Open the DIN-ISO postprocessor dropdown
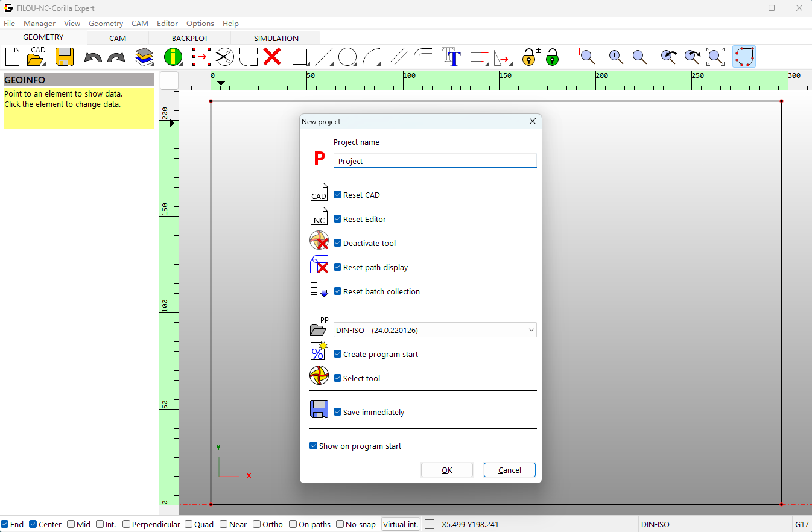The height and width of the screenshot is (532, 812). click(434, 330)
